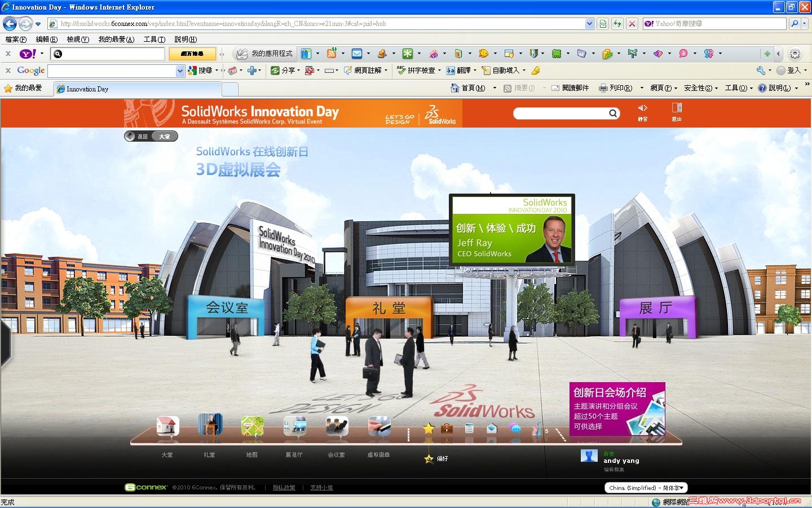Open the China (Simplified) language dropdown
The image size is (812, 508).
(x=646, y=488)
